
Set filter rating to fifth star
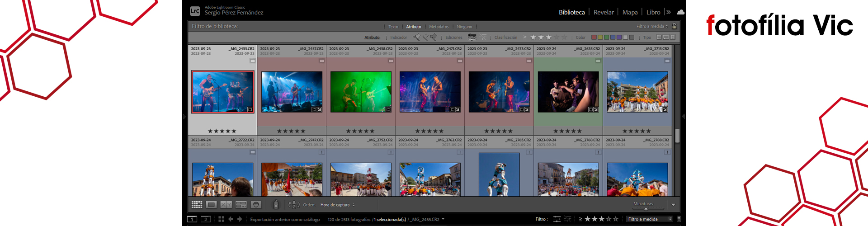click(x=564, y=37)
